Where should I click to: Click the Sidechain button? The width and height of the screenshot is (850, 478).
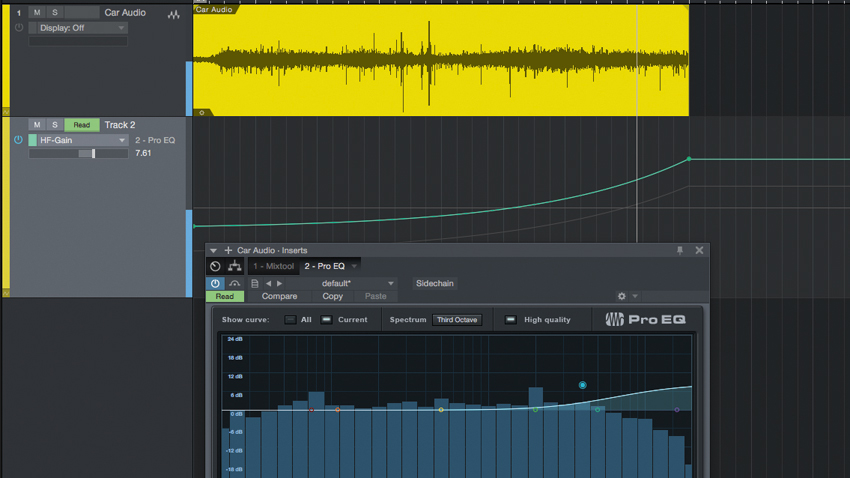pyautogui.click(x=435, y=283)
